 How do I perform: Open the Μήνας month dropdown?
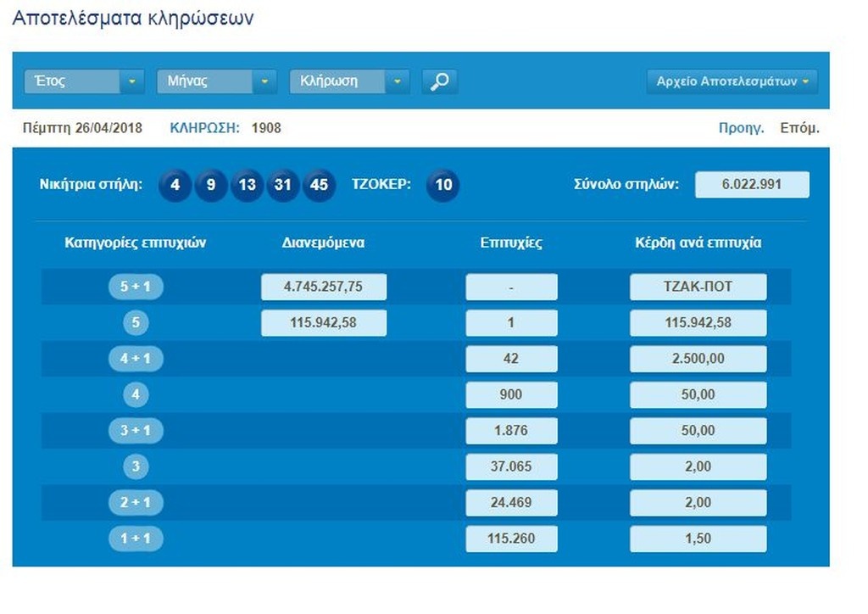pyautogui.click(x=216, y=81)
